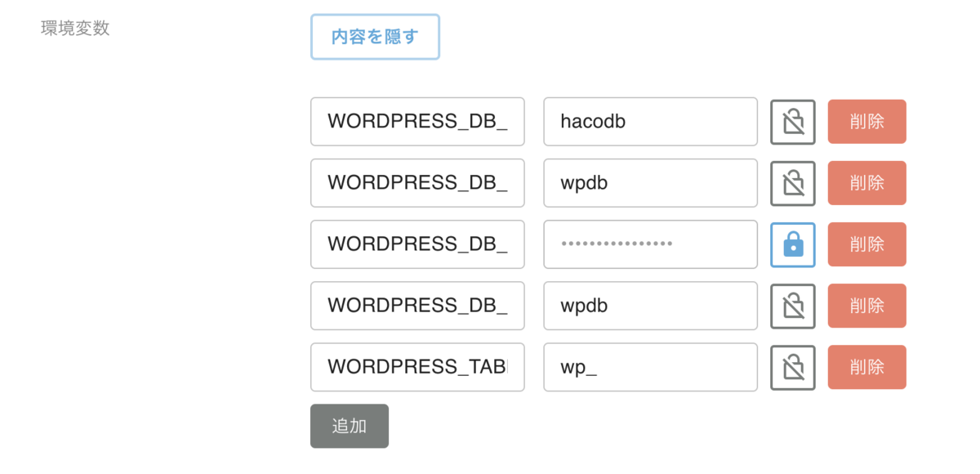Toggle the lock icon in the wp_ row
This screenshot has height=474, width=980.
coord(793,367)
